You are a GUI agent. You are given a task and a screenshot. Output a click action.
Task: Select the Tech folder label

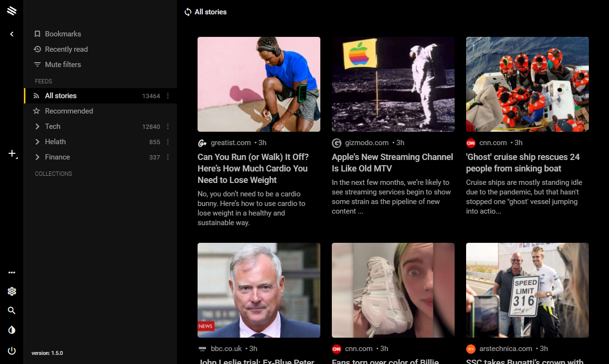coord(53,126)
